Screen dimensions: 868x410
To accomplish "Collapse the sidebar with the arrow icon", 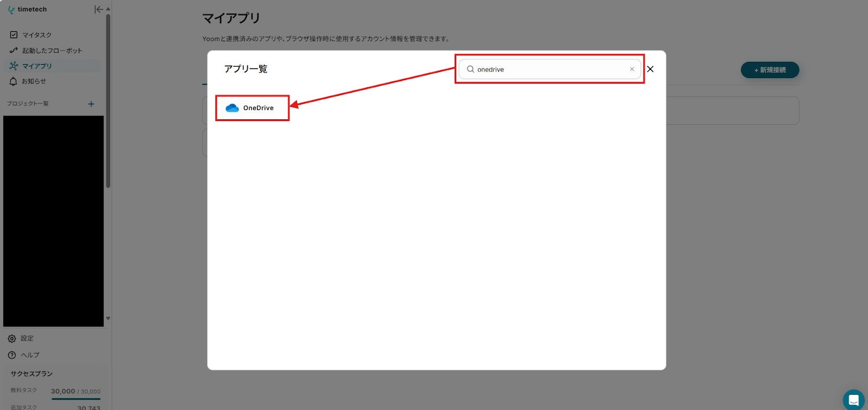I will (x=98, y=9).
